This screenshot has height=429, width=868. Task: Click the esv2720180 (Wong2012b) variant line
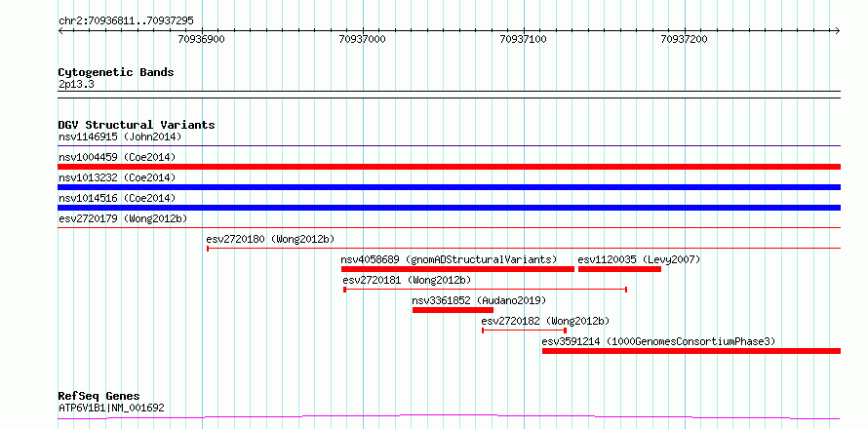click(524, 249)
